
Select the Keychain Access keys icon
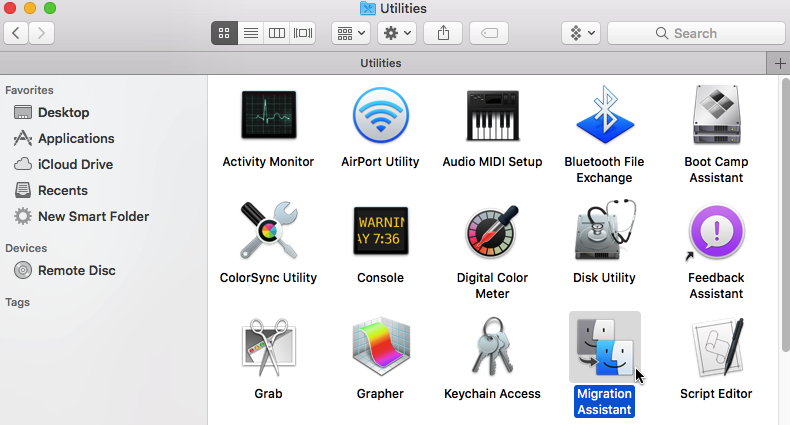(492, 346)
